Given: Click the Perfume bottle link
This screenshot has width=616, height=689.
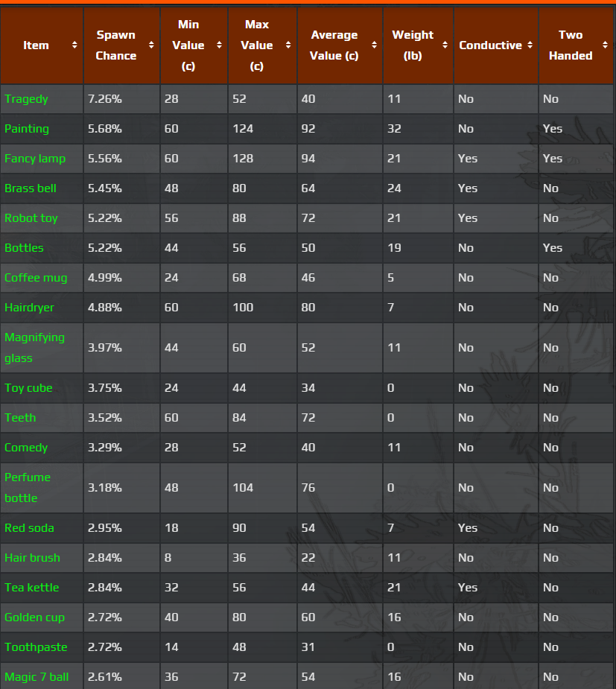Looking at the screenshot, I should pyautogui.click(x=28, y=487).
